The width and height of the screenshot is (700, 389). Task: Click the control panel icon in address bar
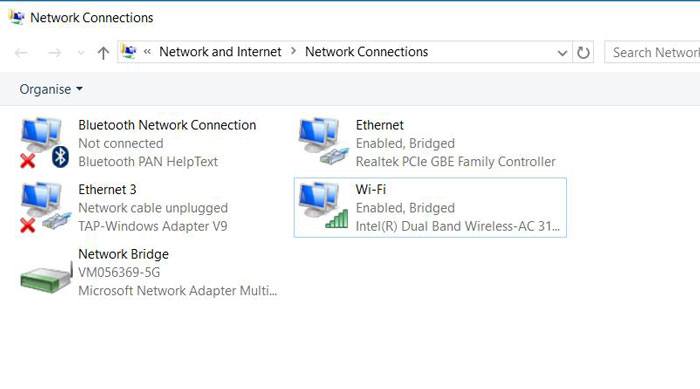[x=129, y=52]
